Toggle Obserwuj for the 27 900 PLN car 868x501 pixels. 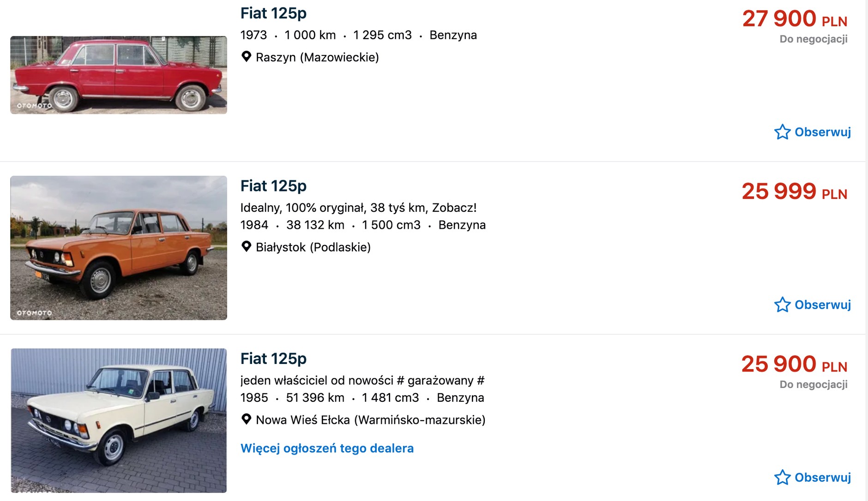point(822,132)
